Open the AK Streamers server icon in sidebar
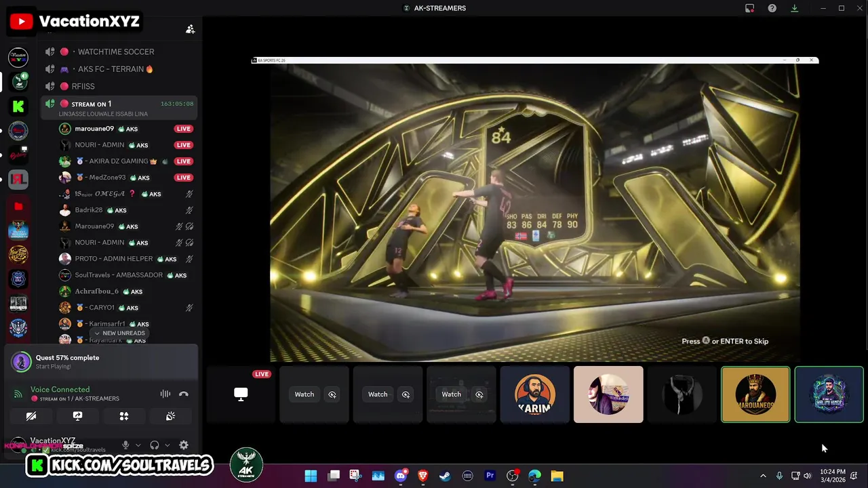This screenshot has width=868, height=488. (x=18, y=82)
